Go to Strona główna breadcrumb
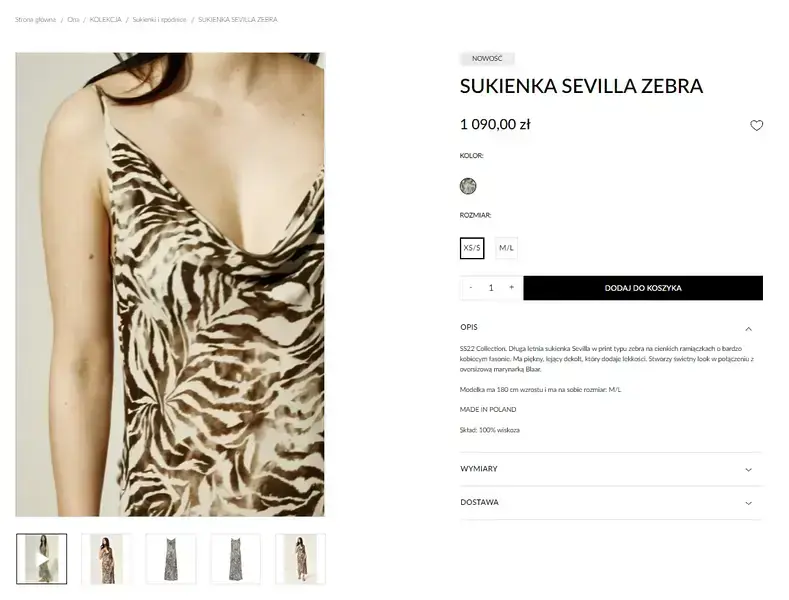 (x=35, y=20)
